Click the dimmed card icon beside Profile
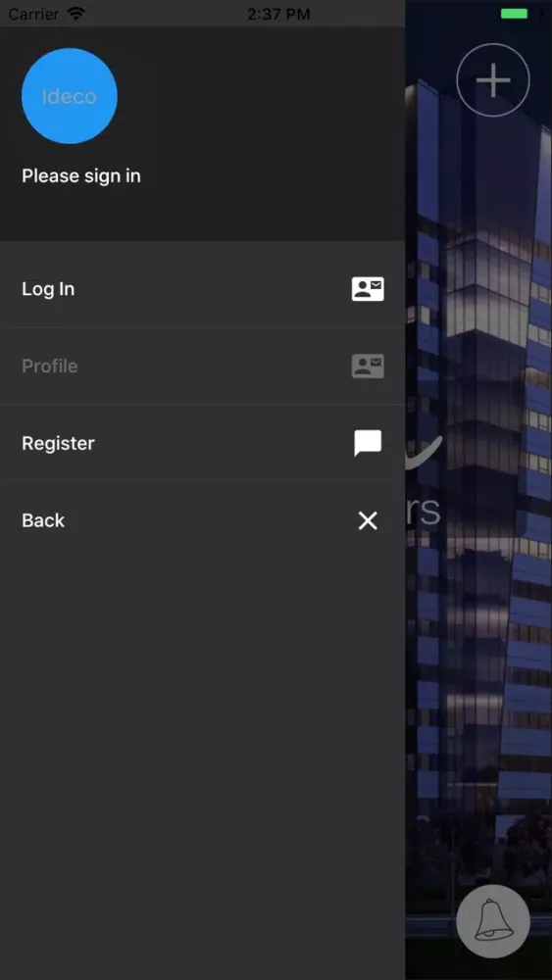 (x=368, y=367)
